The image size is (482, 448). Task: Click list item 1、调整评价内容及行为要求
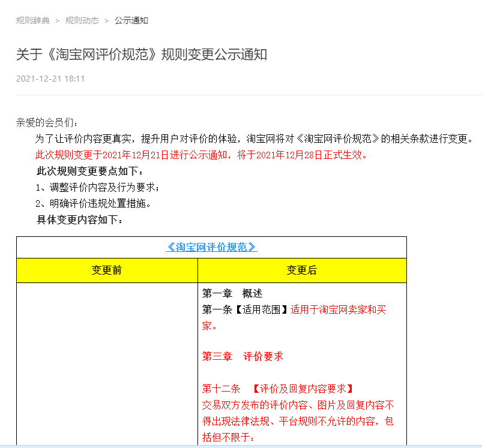[97, 187]
